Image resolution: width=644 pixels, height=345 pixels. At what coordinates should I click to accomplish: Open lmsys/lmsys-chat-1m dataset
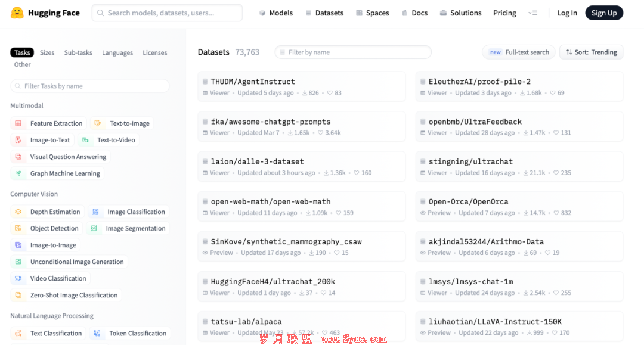(519, 287)
